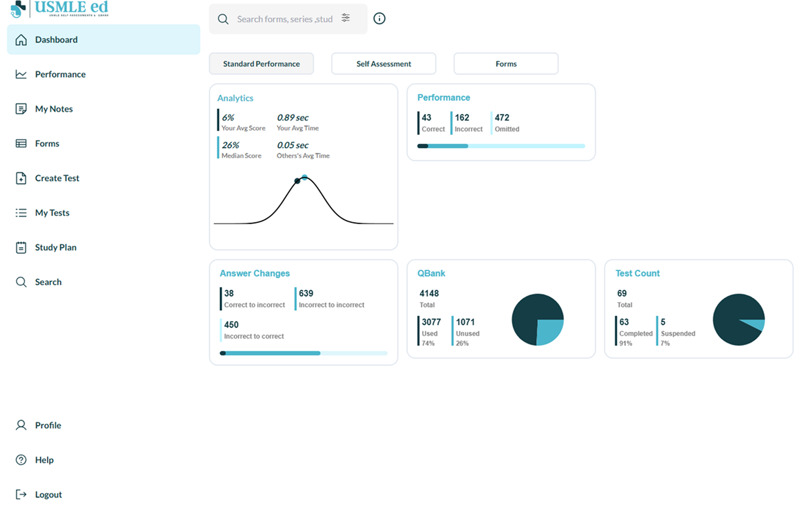Click the info icon beside the search bar
812x509 pixels.
pos(379,18)
